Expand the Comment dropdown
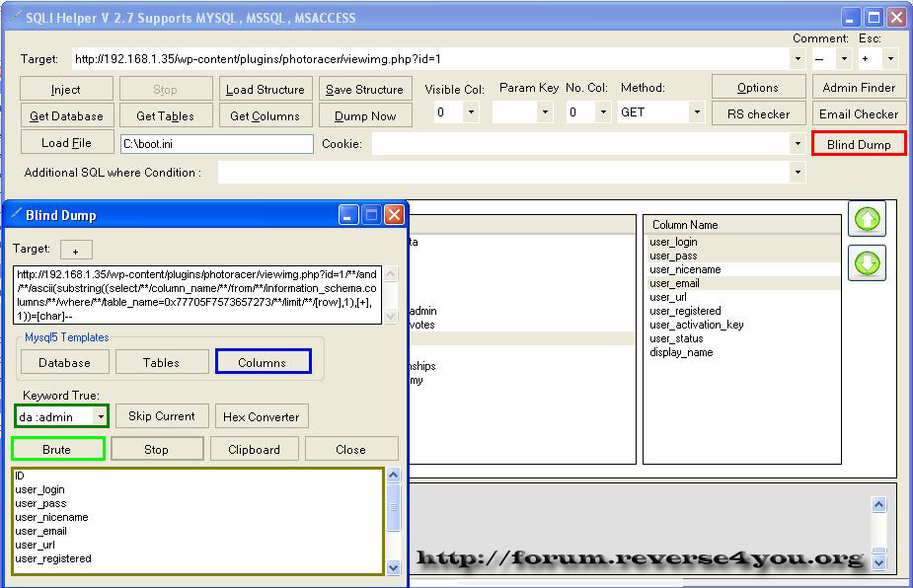 click(844, 59)
